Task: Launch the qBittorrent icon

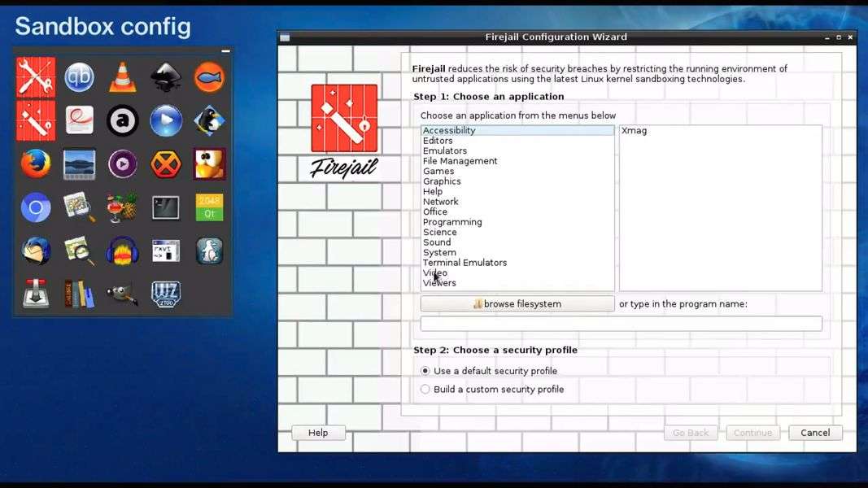Action: click(x=79, y=78)
